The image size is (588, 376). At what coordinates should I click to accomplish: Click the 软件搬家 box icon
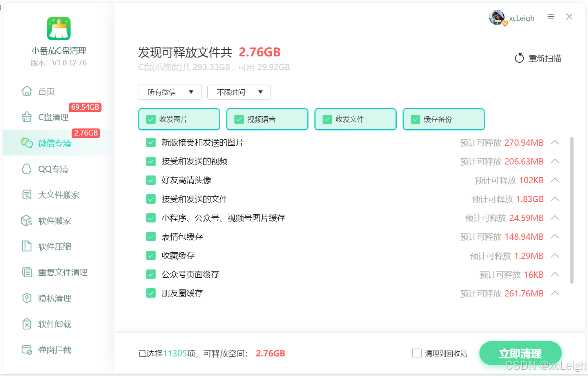(x=27, y=221)
